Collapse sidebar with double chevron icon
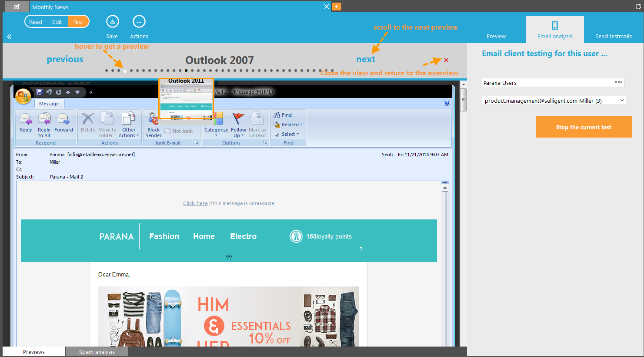 [x=9, y=37]
